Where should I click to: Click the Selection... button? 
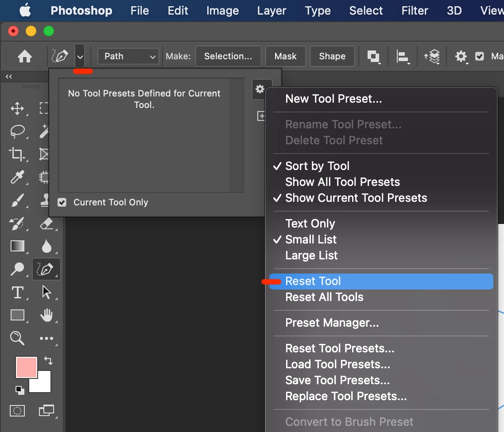click(x=228, y=56)
